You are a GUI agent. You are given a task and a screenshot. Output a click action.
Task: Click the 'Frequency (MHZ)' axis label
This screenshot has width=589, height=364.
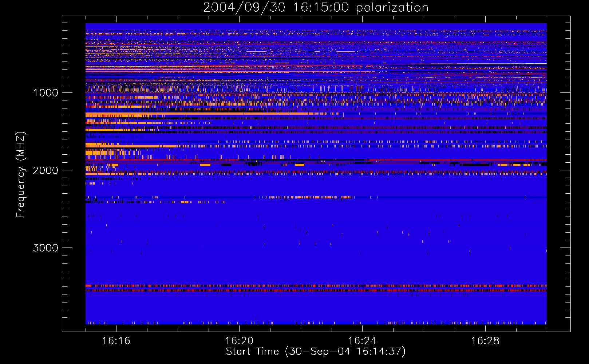click(21, 174)
